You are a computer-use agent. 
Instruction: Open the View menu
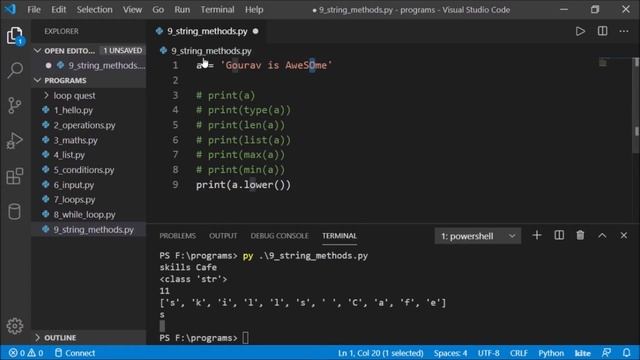tap(132, 9)
